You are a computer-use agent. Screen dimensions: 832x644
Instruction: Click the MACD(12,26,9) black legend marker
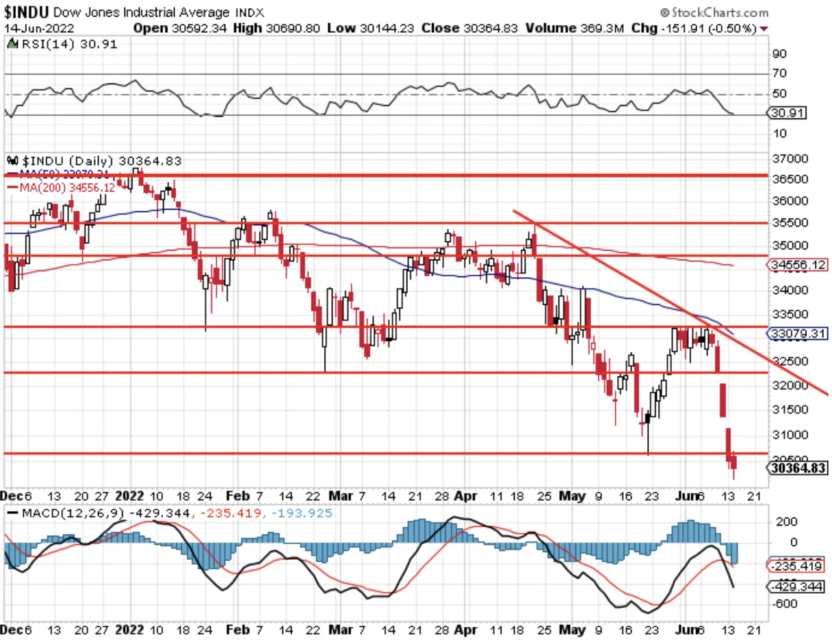(12, 513)
